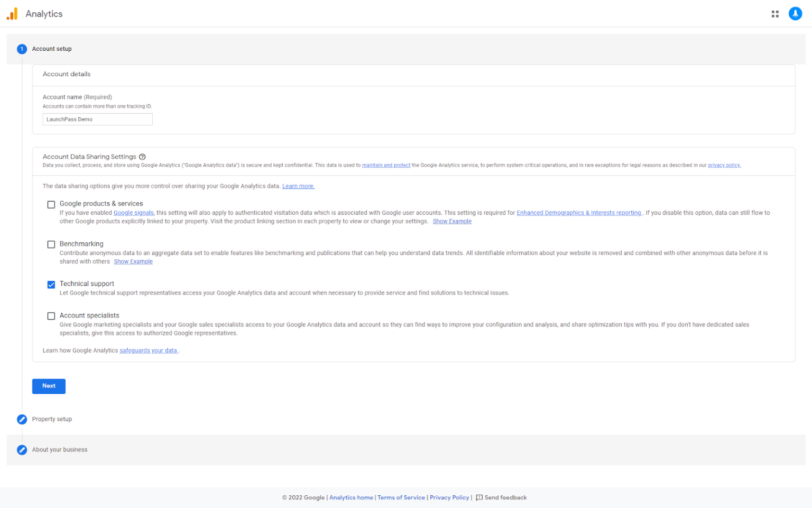Open the safeguards your data link
The height and width of the screenshot is (508, 812).
click(149, 350)
